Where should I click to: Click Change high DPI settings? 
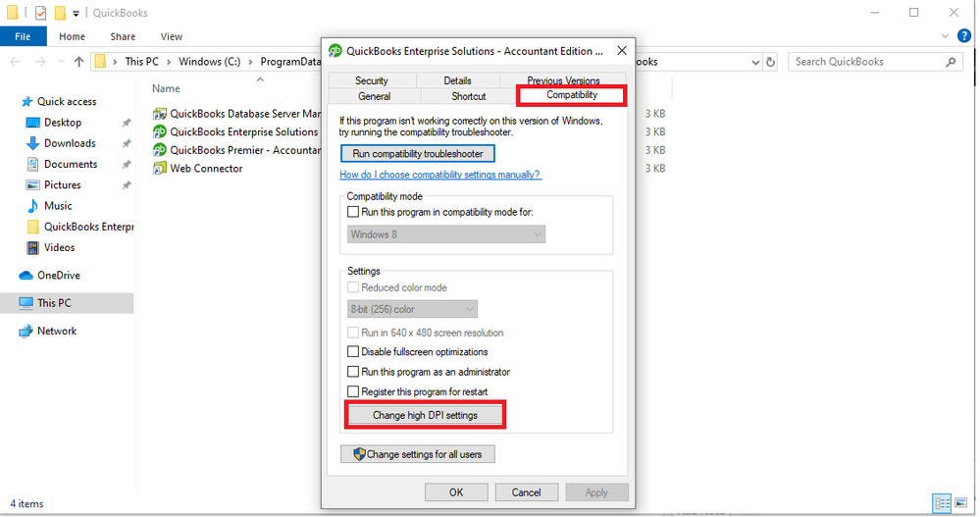(425, 415)
